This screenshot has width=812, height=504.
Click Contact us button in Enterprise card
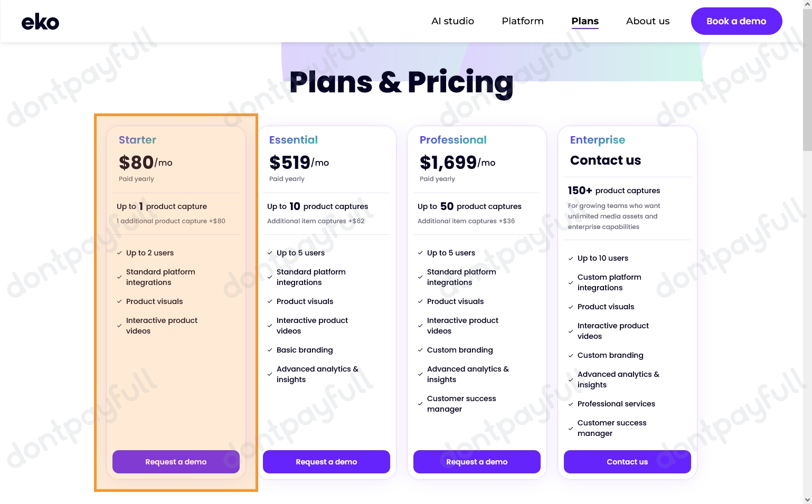pos(627,462)
